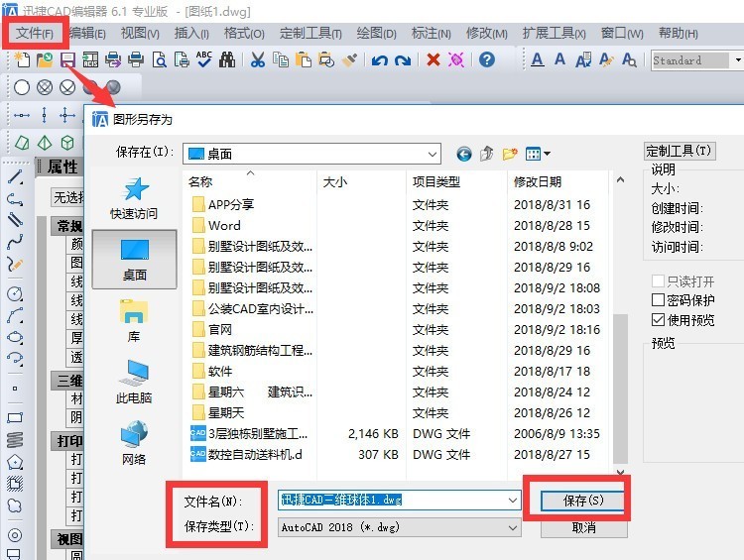Expand the 文件名 filename dropdown arrow
Viewport: 744px width, 560px height.
point(513,501)
